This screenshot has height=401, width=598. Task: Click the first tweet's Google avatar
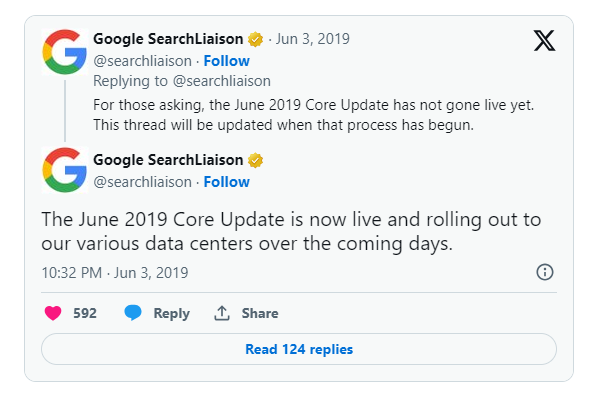[64, 52]
